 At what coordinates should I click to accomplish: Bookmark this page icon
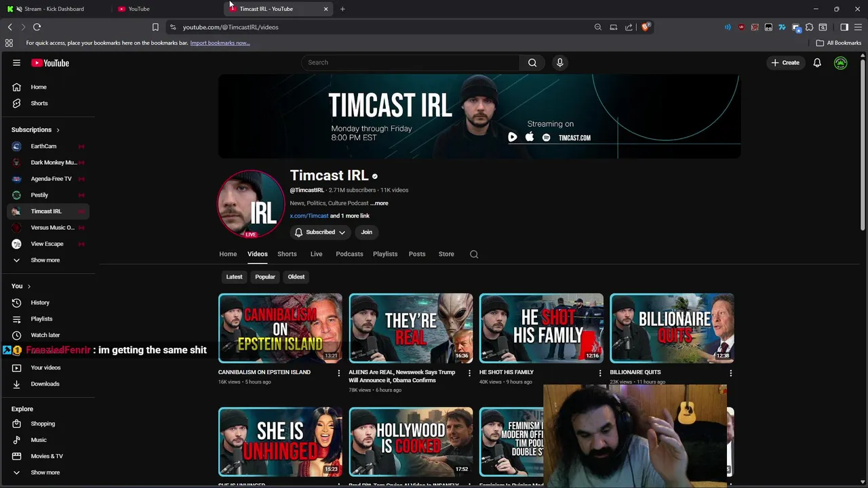[155, 27]
